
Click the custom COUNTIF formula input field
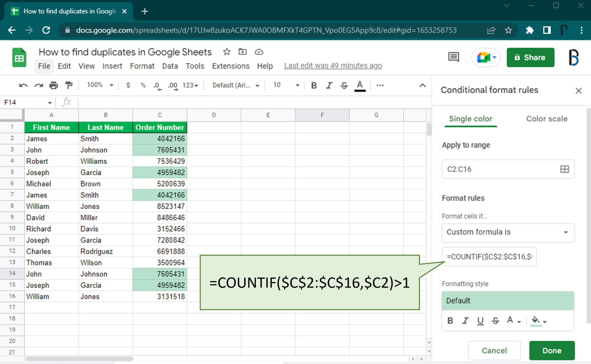tap(489, 257)
